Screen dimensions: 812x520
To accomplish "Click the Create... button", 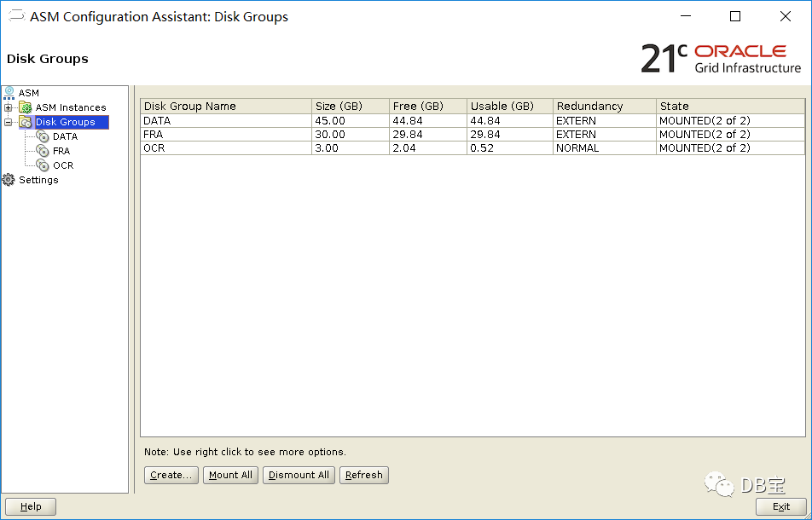I will tap(171, 475).
